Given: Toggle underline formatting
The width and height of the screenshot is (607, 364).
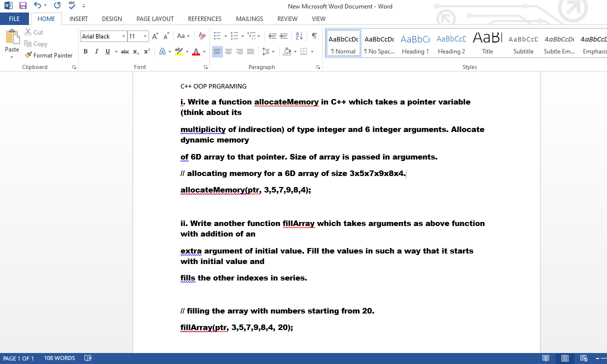Looking at the screenshot, I should click(x=106, y=51).
